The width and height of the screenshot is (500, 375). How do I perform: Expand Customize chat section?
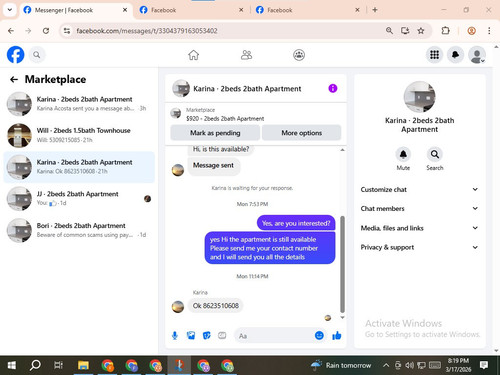coord(419,189)
